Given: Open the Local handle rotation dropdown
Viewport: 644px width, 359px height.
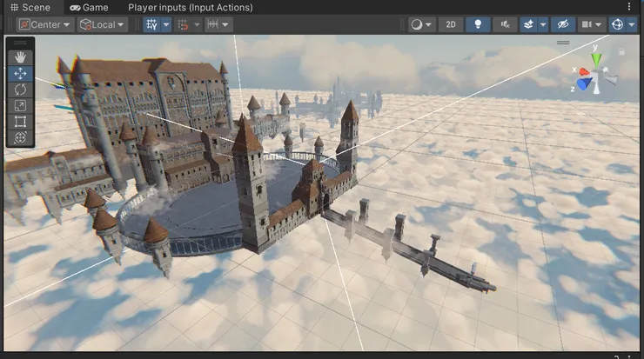Looking at the screenshot, I should pyautogui.click(x=103, y=24).
